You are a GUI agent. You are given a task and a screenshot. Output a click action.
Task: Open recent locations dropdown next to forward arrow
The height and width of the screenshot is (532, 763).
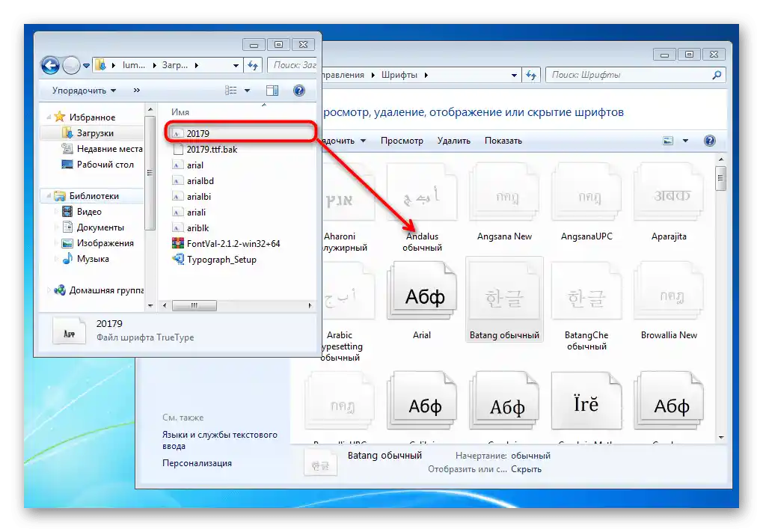[x=86, y=66]
